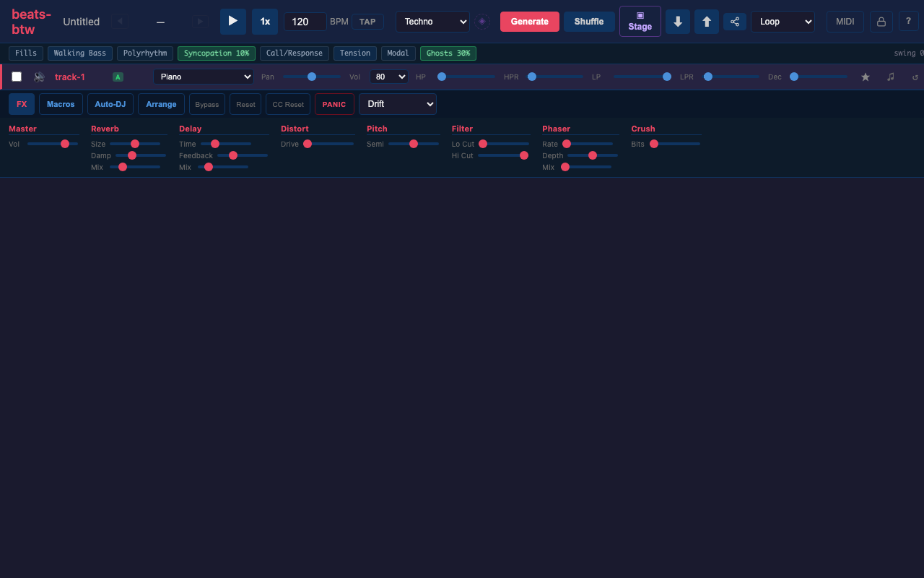Click the Generate button
This screenshot has width=924, height=578.
[529, 21]
